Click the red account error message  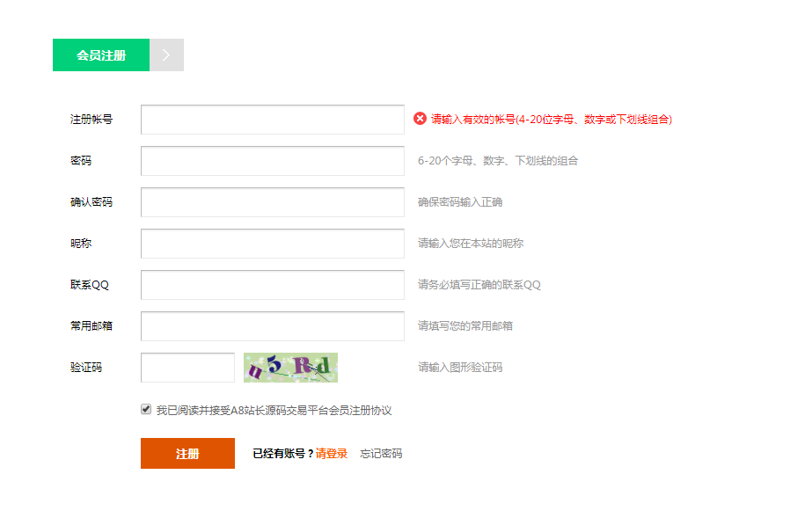pos(552,120)
